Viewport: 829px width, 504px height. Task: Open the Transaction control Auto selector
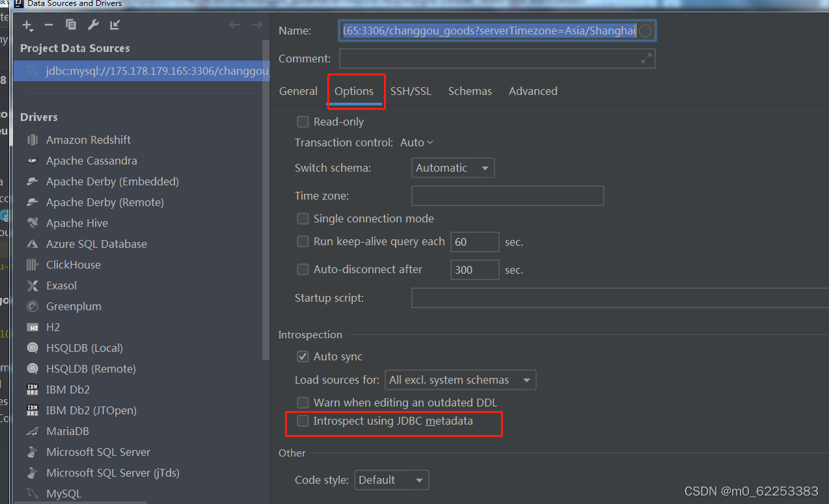416,142
